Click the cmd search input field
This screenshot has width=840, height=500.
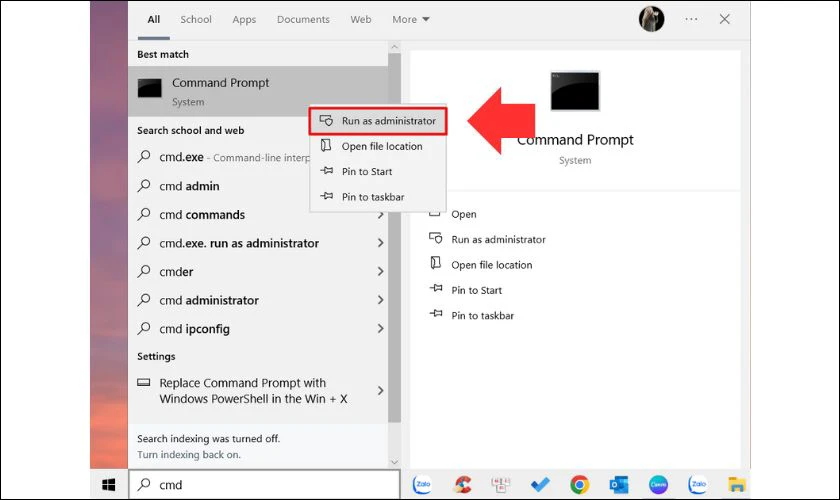265,485
